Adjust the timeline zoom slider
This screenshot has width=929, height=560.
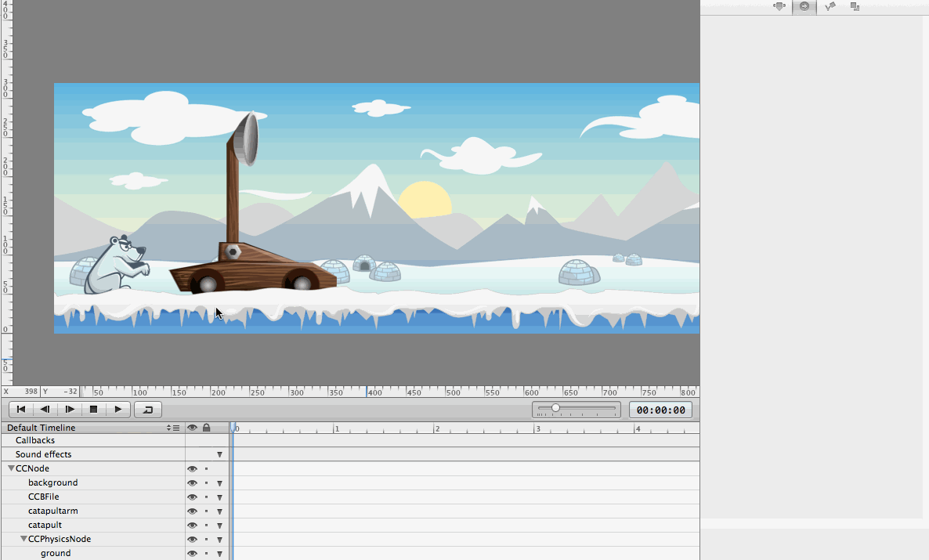click(x=555, y=409)
